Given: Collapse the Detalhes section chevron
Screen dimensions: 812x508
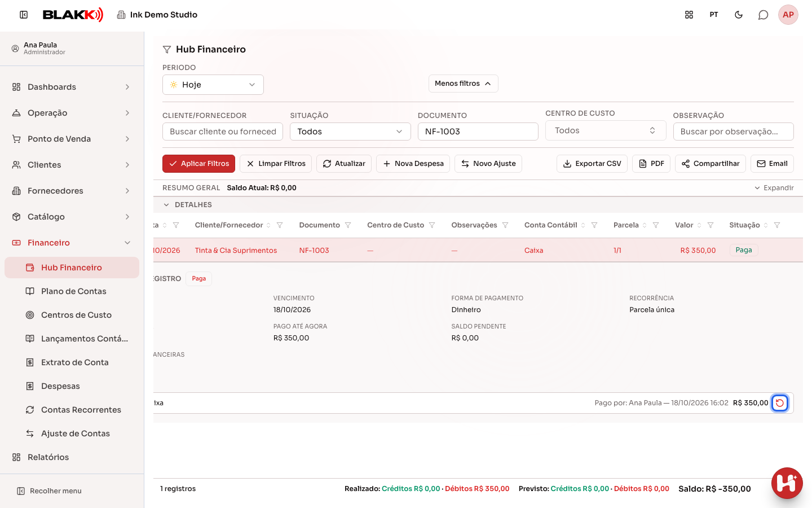Looking at the screenshot, I should click(166, 205).
